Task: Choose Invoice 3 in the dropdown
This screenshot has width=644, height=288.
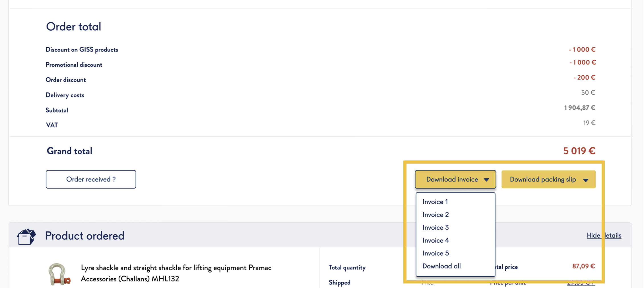Action: 435,228
